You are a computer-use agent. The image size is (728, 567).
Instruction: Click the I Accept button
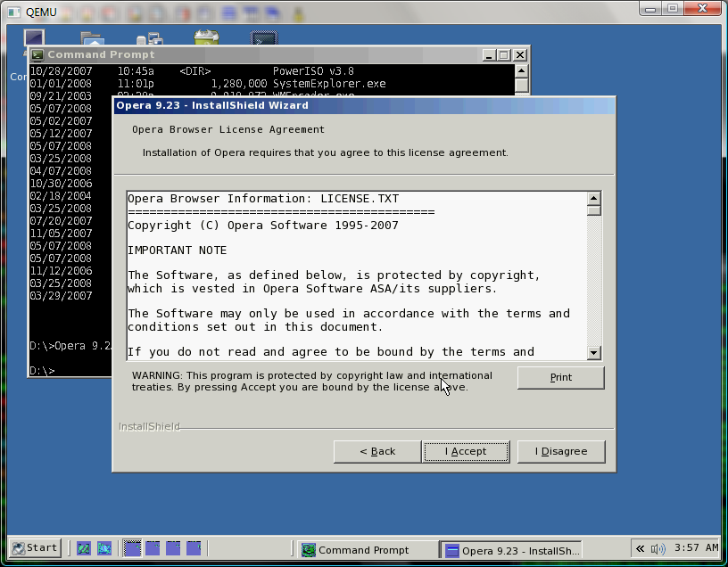point(466,451)
